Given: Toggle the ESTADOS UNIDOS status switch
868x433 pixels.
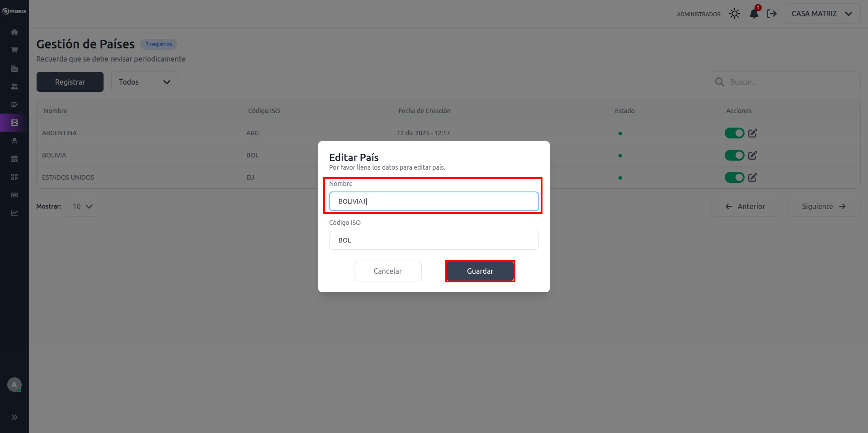Looking at the screenshot, I should point(734,177).
